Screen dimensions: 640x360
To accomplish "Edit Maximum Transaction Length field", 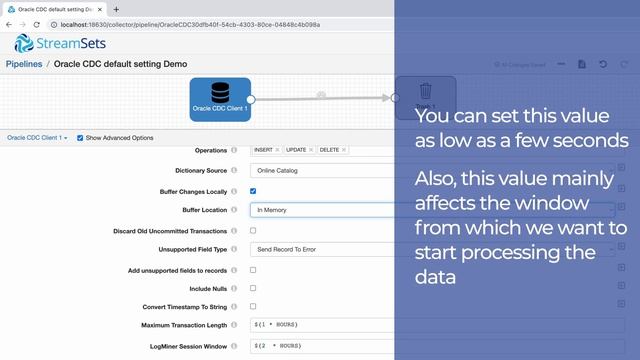I will (438, 325).
